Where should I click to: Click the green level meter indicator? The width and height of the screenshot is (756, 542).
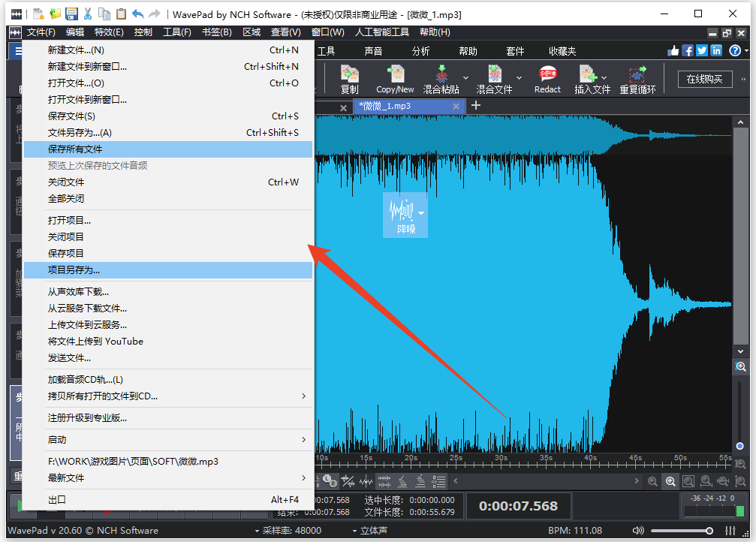tap(740, 512)
